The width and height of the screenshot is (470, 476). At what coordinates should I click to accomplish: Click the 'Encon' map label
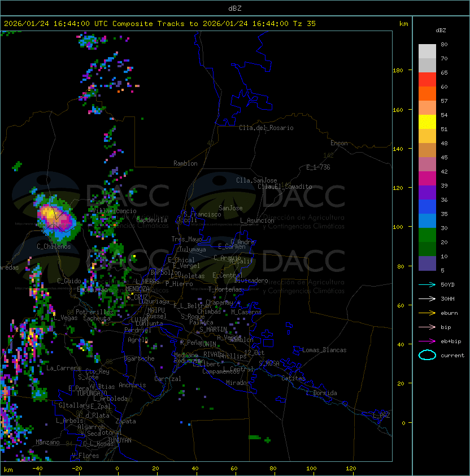339,143
